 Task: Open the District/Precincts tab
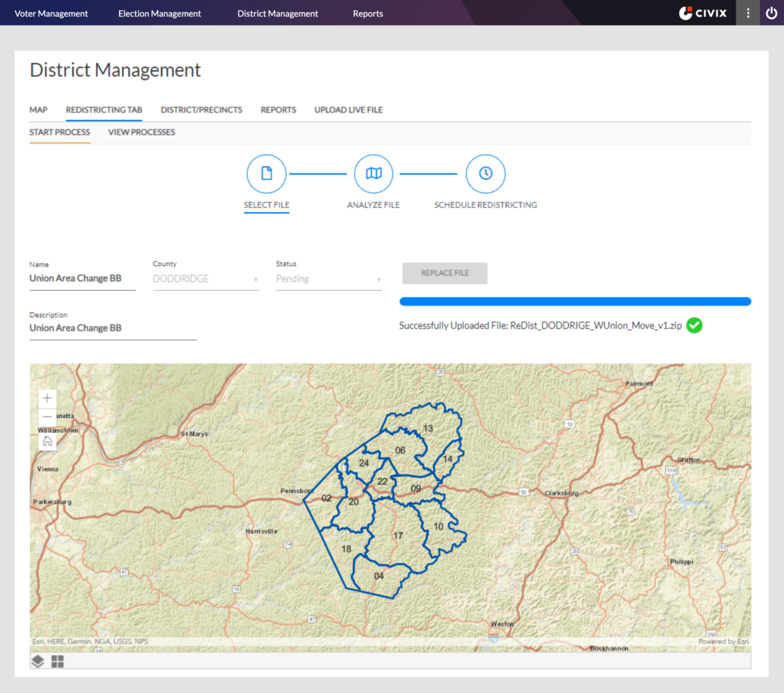pos(201,110)
